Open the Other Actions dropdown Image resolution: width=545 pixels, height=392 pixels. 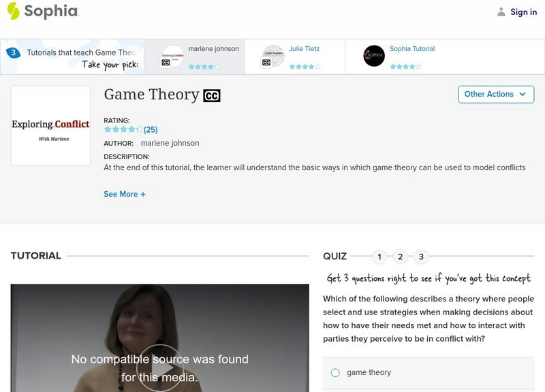pos(496,95)
